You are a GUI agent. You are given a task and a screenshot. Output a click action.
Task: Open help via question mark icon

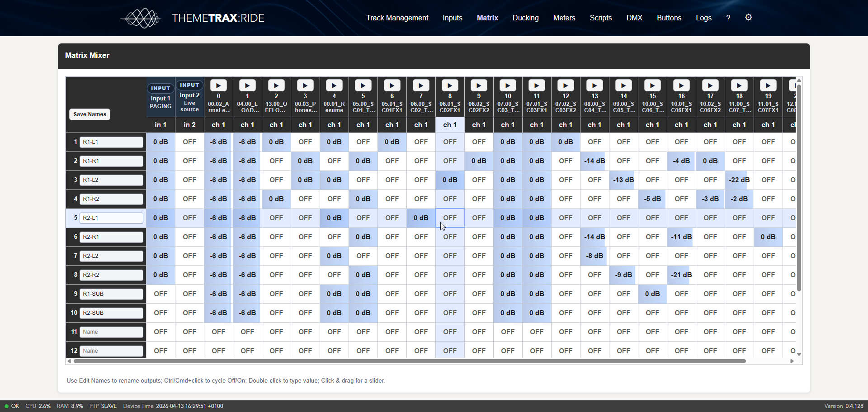(728, 18)
